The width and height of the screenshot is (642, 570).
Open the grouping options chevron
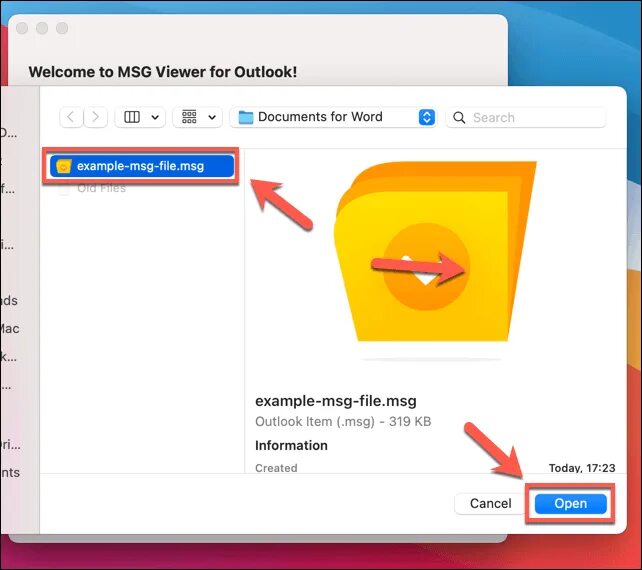(x=212, y=118)
